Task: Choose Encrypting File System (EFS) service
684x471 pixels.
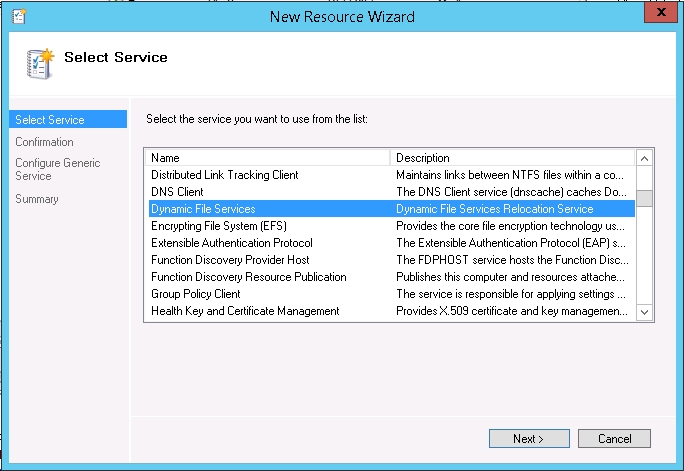Action: (x=218, y=226)
